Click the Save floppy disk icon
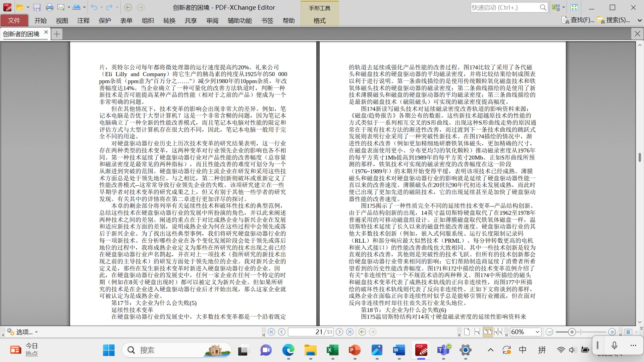Viewport: 644px width, 362px height. pos(37,7)
